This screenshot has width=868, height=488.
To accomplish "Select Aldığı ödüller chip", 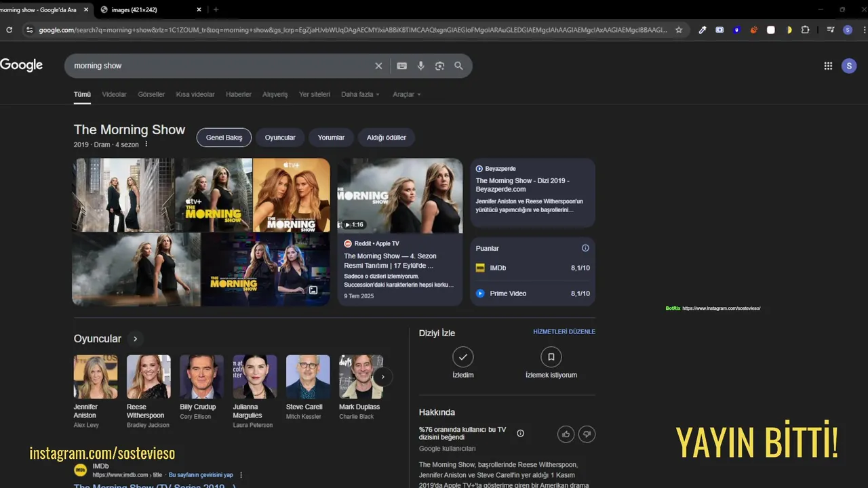I will tap(387, 138).
